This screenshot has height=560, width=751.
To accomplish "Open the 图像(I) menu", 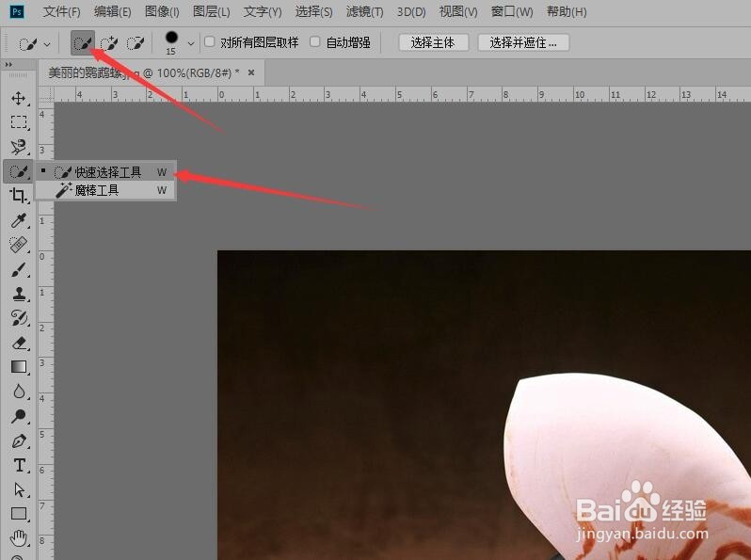I will (162, 11).
